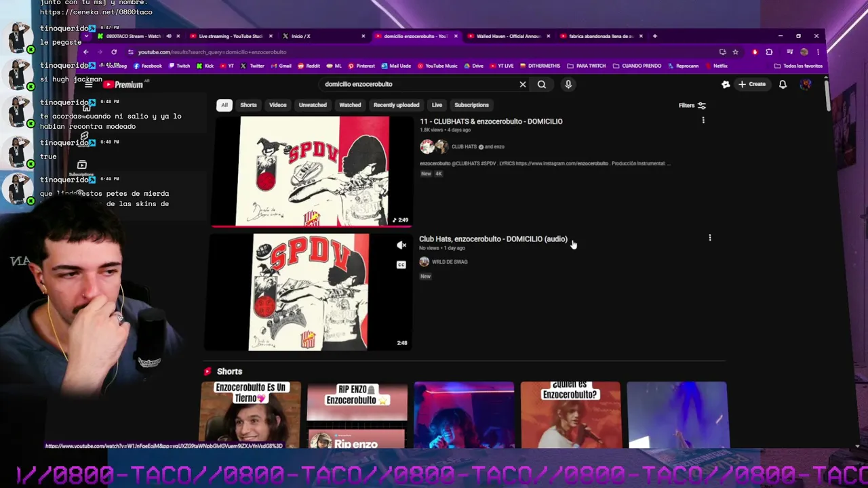Open the Gmail bookmark
Image resolution: width=868 pixels, height=488 pixels.
281,66
